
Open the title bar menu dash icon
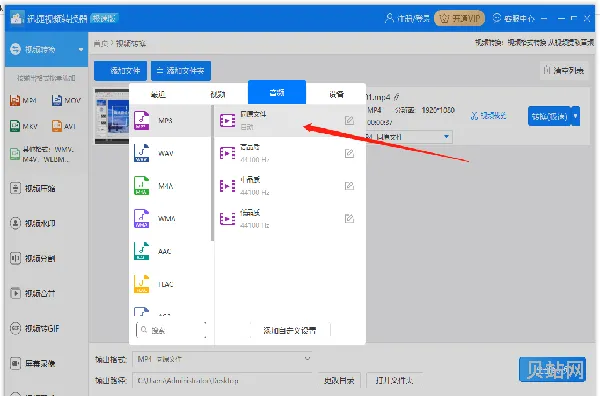pyautogui.click(x=544, y=18)
